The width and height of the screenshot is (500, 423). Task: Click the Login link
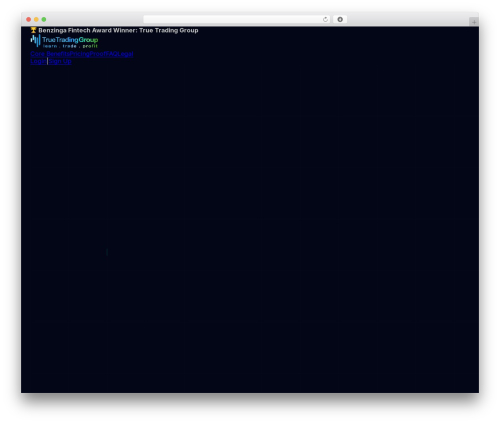tap(38, 61)
